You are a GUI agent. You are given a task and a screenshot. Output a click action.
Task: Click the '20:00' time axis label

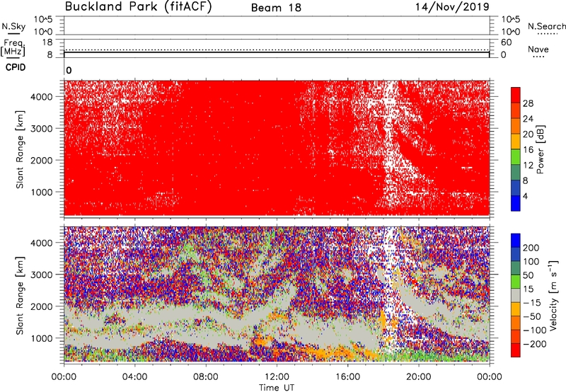coord(419,377)
